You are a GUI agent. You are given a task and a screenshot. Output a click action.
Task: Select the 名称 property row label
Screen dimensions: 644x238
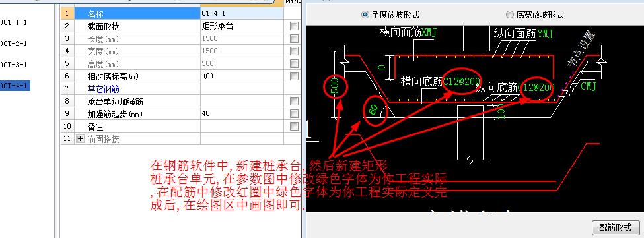pyautogui.click(x=137, y=14)
